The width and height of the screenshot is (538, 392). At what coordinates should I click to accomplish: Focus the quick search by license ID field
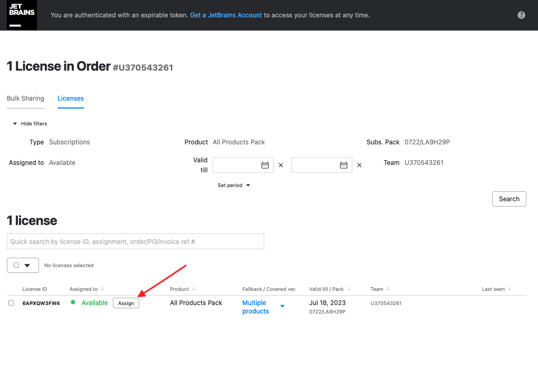click(x=136, y=241)
